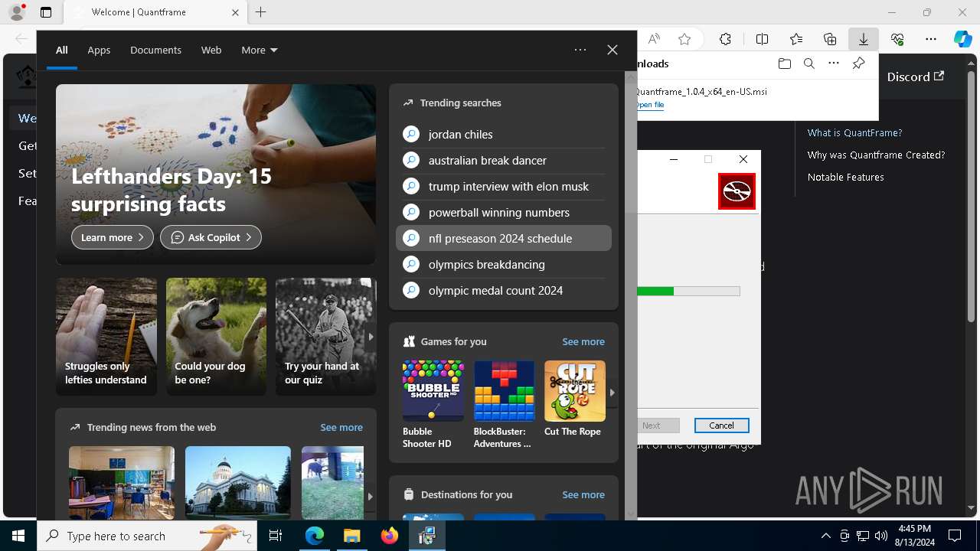This screenshot has height=551, width=980.
Task: Open Copilot sidebar icon
Action: point(963,39)
